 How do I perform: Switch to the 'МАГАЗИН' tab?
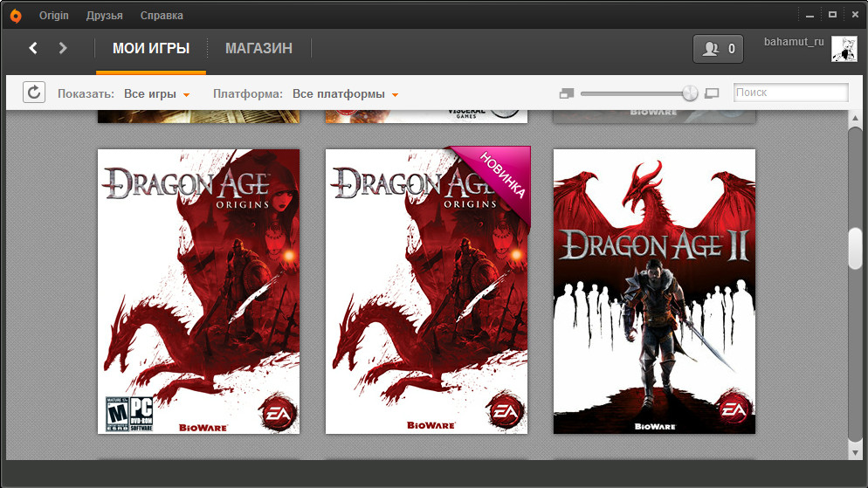(258, 49)
